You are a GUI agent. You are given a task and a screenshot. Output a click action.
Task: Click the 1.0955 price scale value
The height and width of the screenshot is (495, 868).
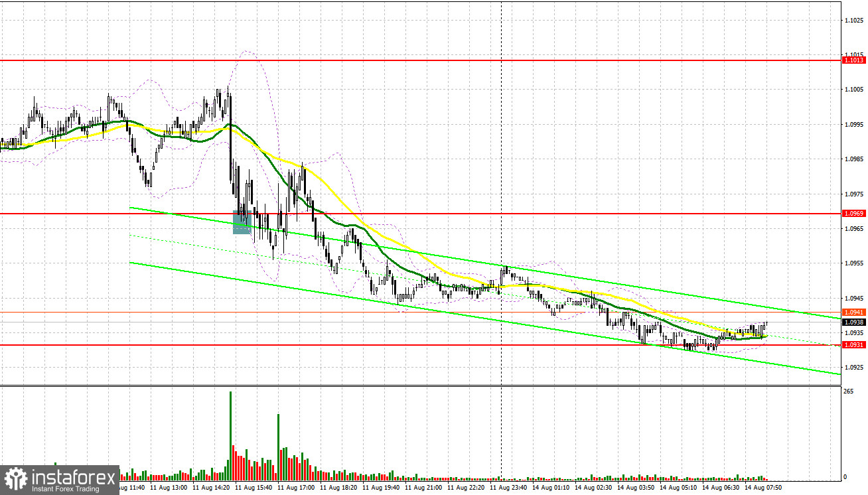(853, 263)
